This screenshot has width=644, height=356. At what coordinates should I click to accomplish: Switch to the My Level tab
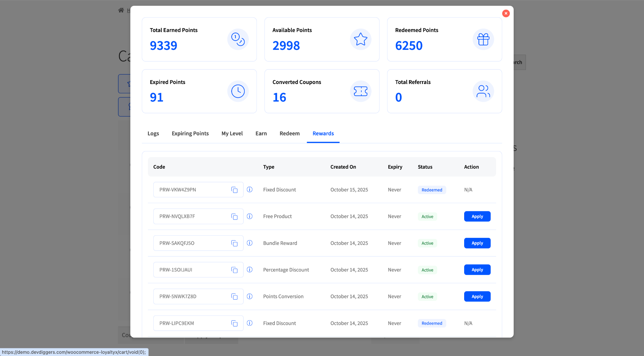(232, 133)
